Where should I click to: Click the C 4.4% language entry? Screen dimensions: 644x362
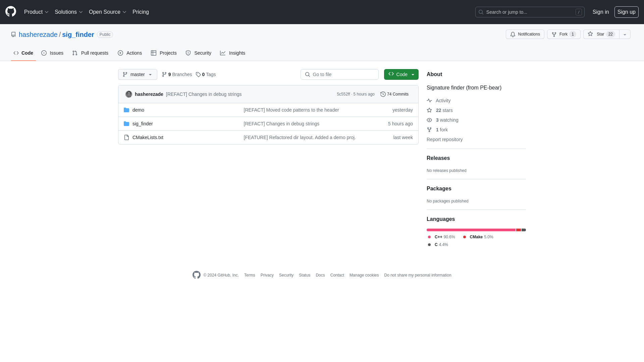(x=438, y=245)
